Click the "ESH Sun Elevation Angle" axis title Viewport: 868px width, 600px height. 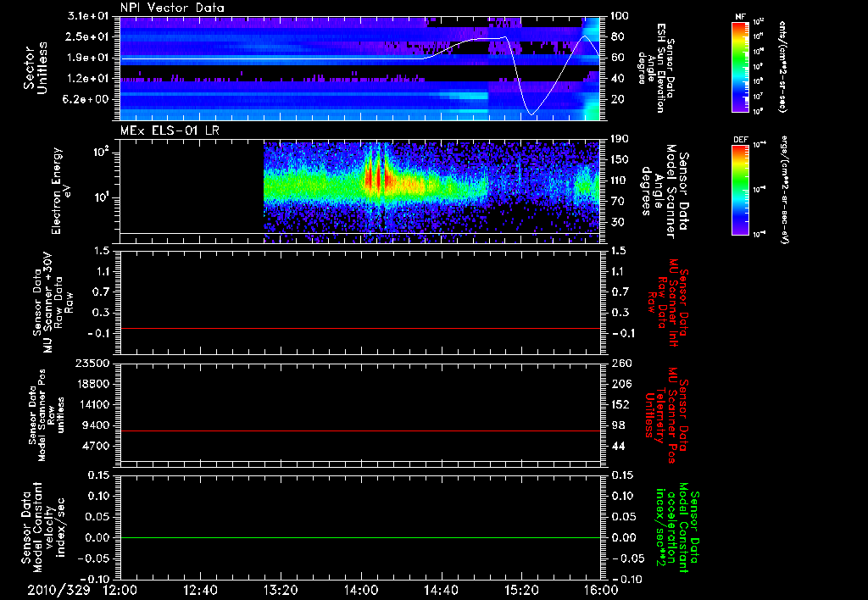(655, 68)
